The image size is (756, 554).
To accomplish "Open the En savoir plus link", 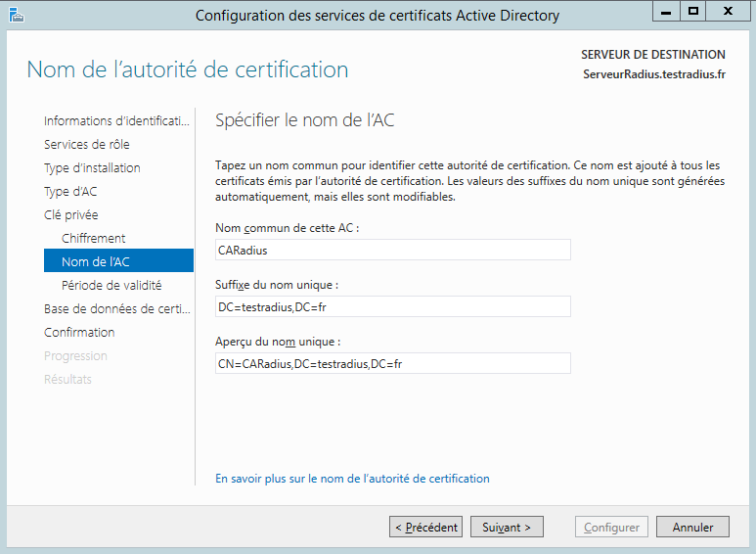I will click(352, 479).
